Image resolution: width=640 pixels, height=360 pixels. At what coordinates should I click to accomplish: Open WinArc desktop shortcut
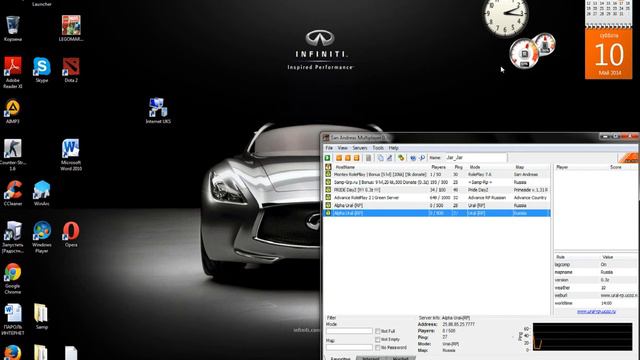click(42, 193)
